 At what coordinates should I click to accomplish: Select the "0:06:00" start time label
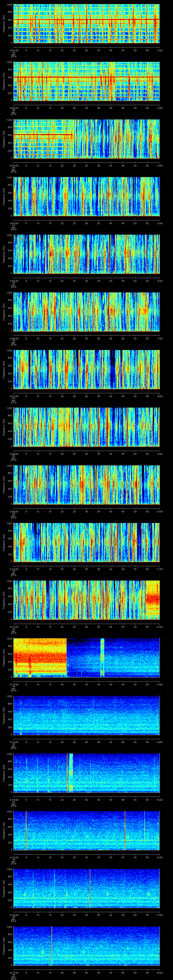(14, 339)
